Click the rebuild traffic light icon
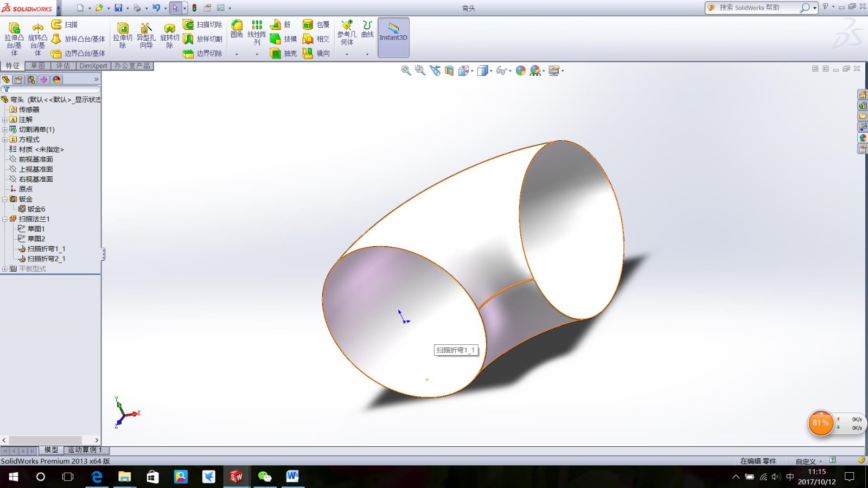Image resolution: width=868 pixels, height=488 pixels. click(194, 8)
